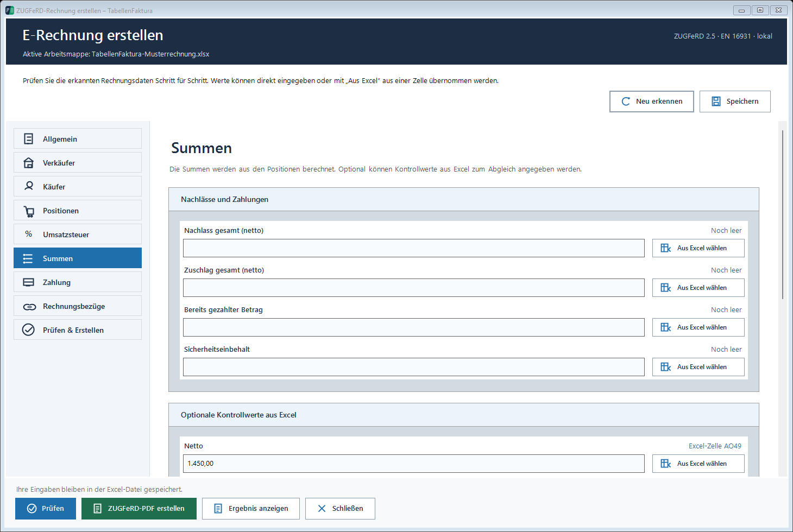Viewport: 793px width, 532px height.
Task: Go to the Positionen section
Action: [78, 210]
